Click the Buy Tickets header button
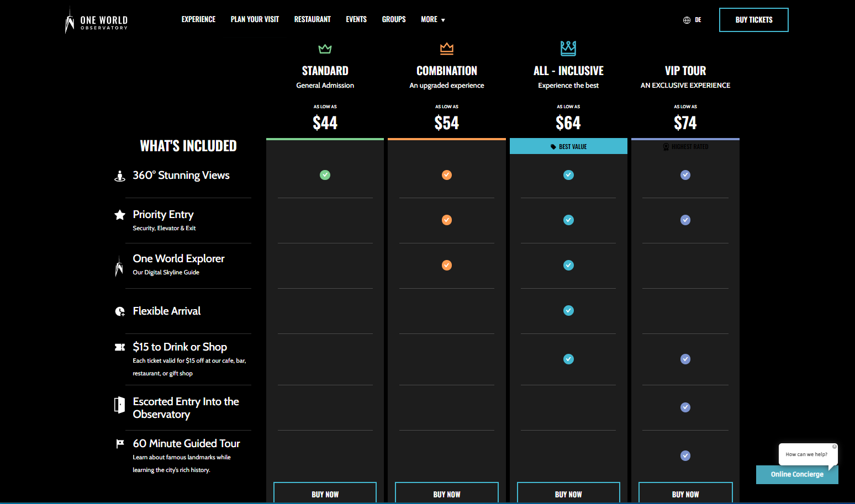 pos(754,20)
